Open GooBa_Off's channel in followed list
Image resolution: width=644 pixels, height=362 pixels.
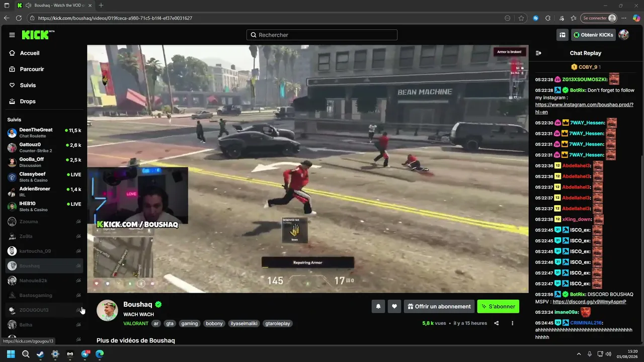pyautogui.click(x=44, y=162)
